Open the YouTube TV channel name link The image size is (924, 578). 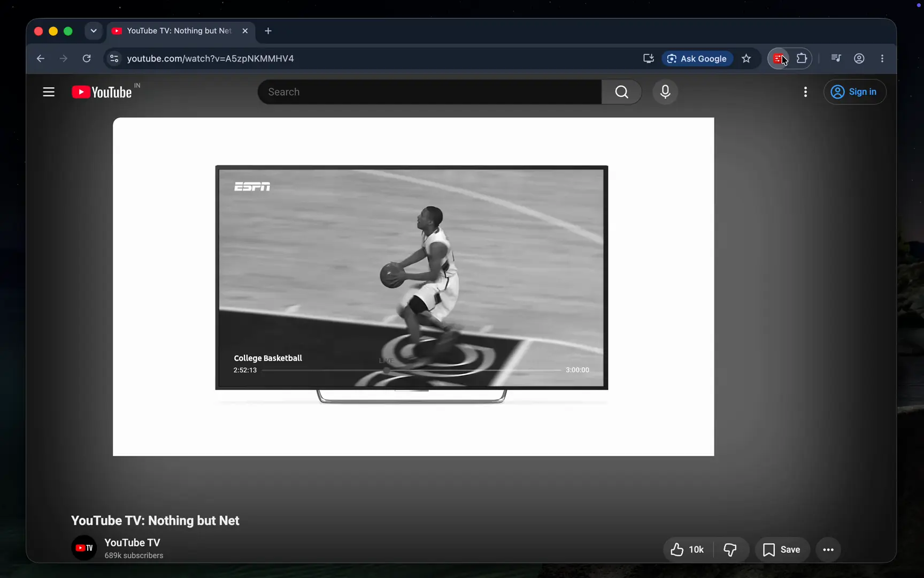pyautogui.click(x=132, y=543)
